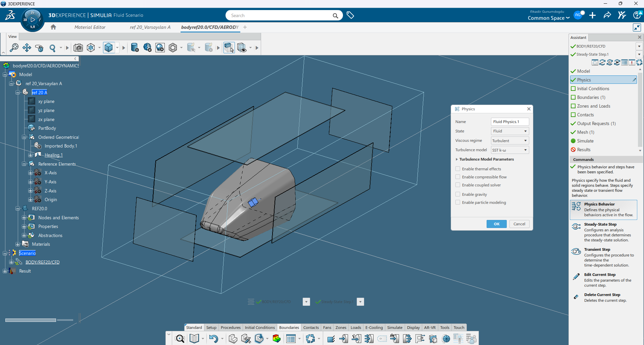Screen dimensions: 644x345
Task: Activate the Pan view tool
Action: click(27, 48)
